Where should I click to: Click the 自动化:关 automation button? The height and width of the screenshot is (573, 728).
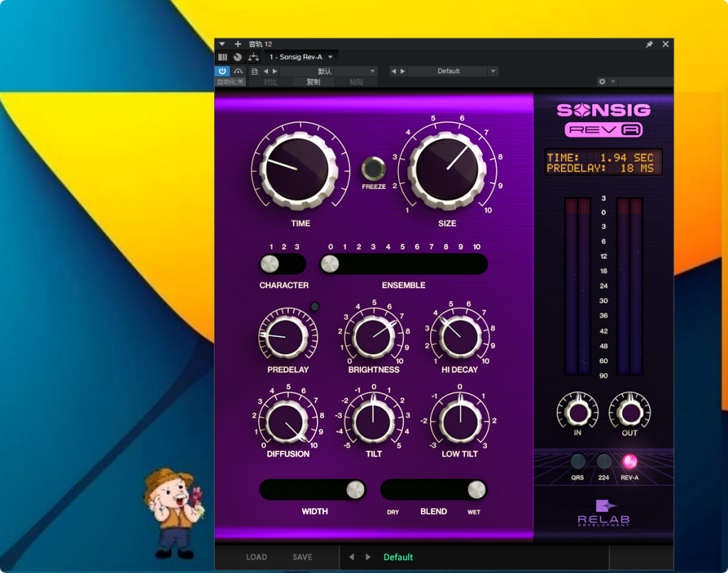pos(230,82)
